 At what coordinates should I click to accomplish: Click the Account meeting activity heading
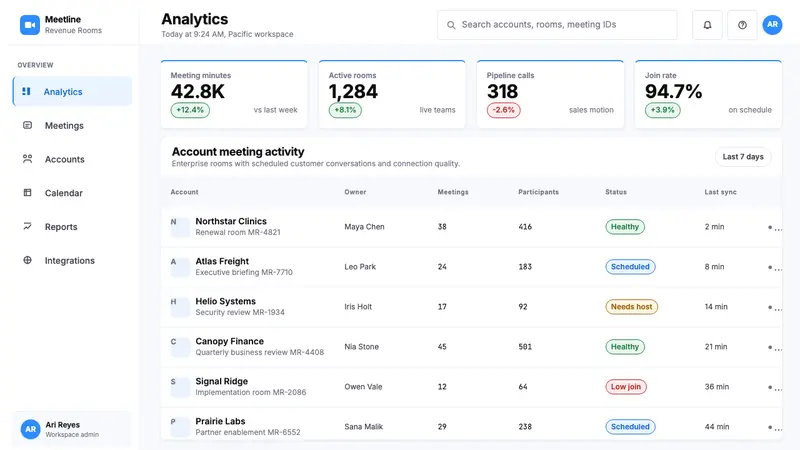(238, 152)
